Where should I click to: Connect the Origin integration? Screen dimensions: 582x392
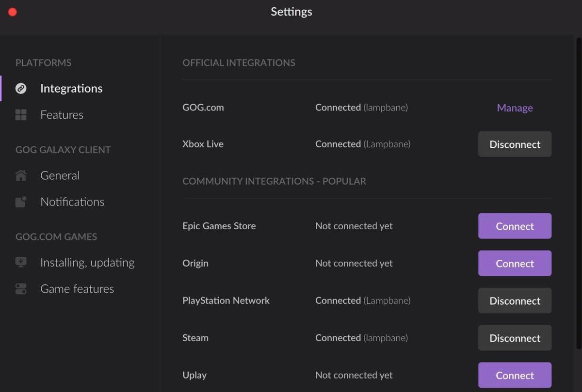tap(515, 263)
